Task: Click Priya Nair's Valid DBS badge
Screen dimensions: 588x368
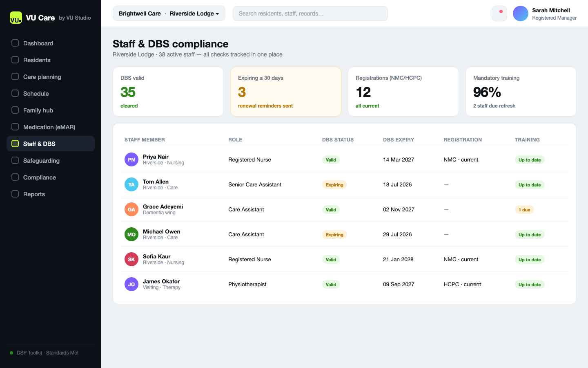Action: tap(331, 160)
